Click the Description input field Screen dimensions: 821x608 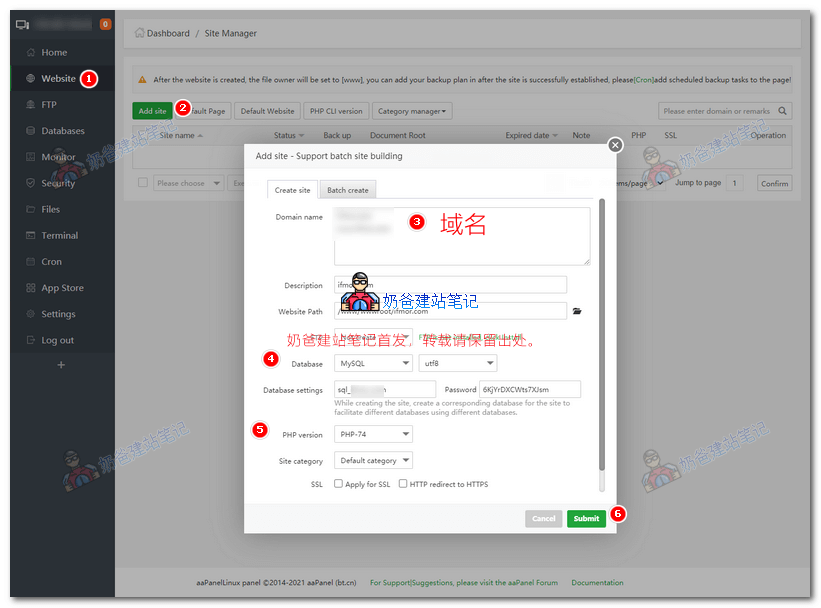click(450, 285)
